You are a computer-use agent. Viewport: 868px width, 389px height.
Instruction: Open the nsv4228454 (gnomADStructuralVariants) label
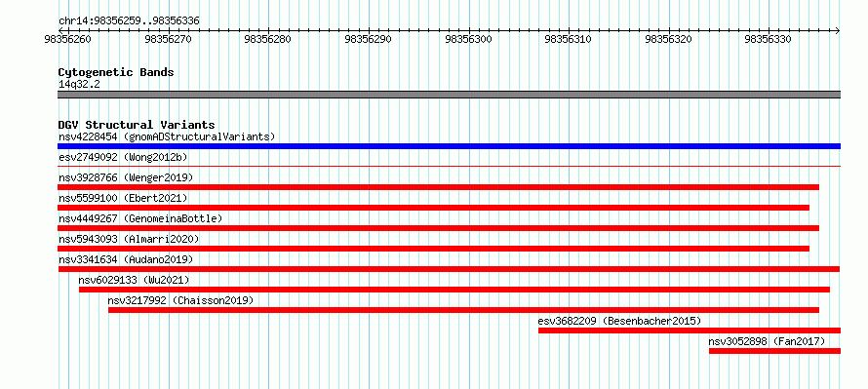coord(167,136)
